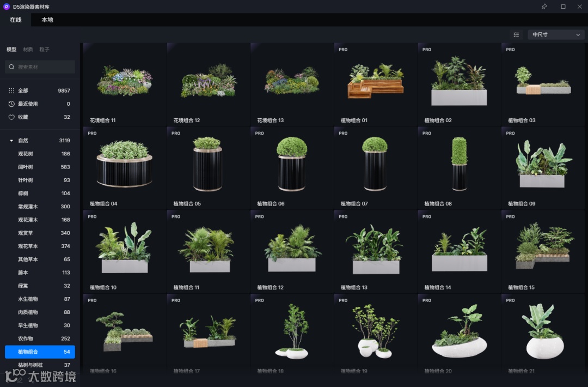The height and width of the screenshot is (387, 588).
Task: Select the 全部 grid icon
Action: click(11, 90)
